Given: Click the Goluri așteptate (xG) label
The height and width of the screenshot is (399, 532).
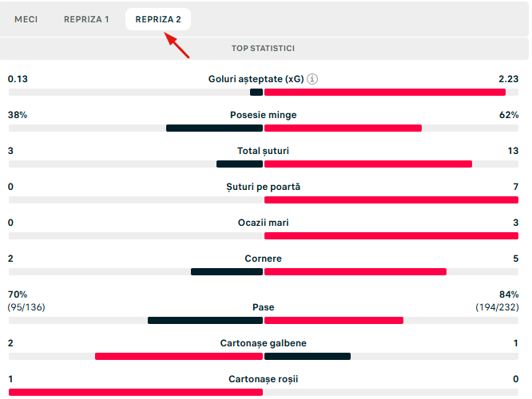Looking at the screenshot, I should coord(255,79).
